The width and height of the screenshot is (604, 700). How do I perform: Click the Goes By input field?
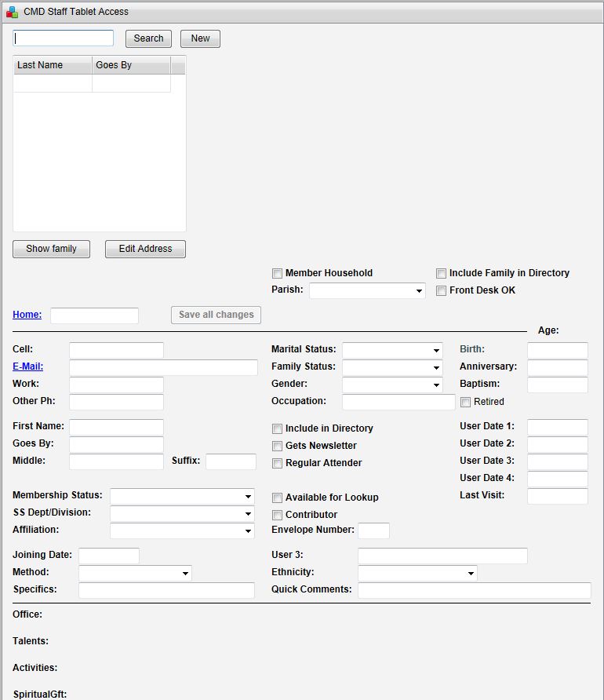tap(116, 444)
